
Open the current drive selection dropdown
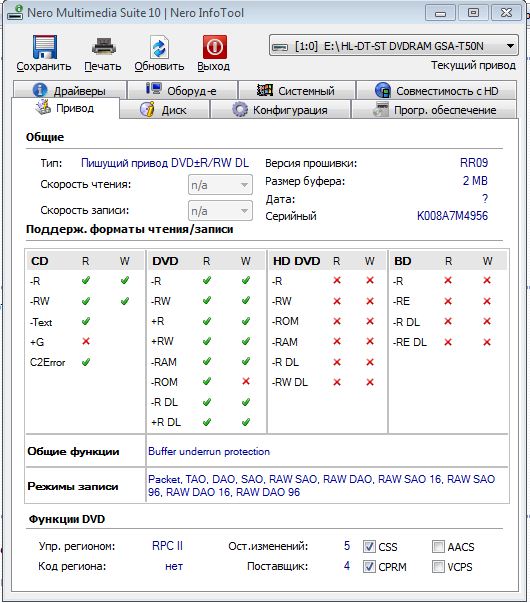pos(394,46)
